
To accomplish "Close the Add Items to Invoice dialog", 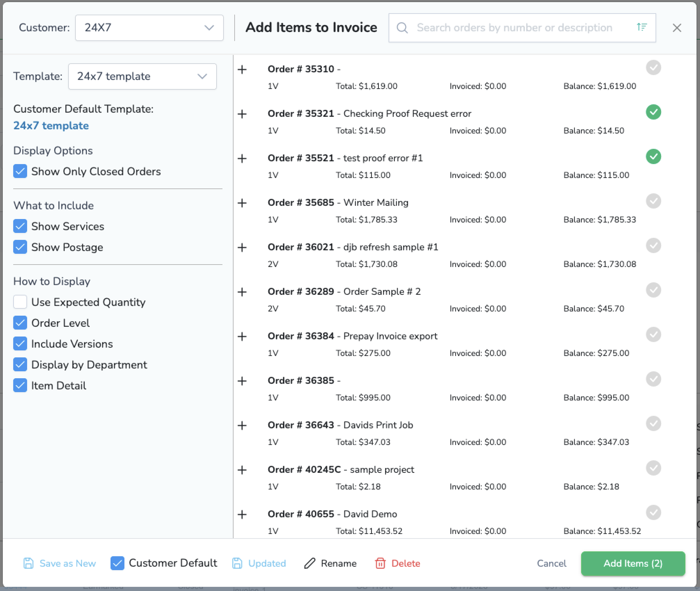I will (x=677, y=28).
